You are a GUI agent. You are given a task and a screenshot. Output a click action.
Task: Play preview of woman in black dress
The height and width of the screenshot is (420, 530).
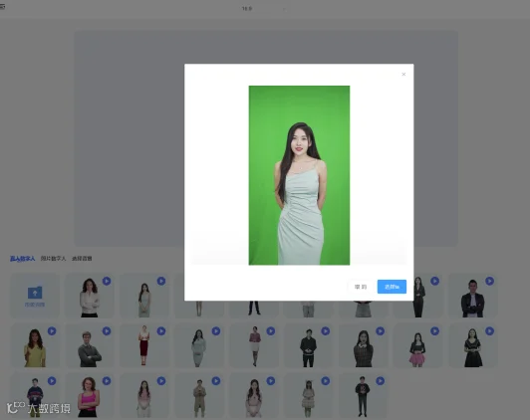pyautogui.click(x=490, y=331)
